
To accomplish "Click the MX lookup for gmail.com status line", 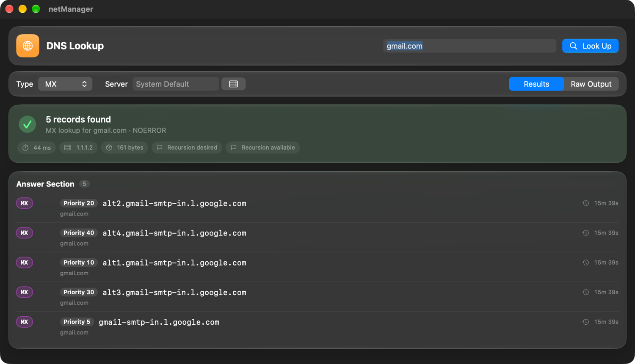I will click(106, 131).
